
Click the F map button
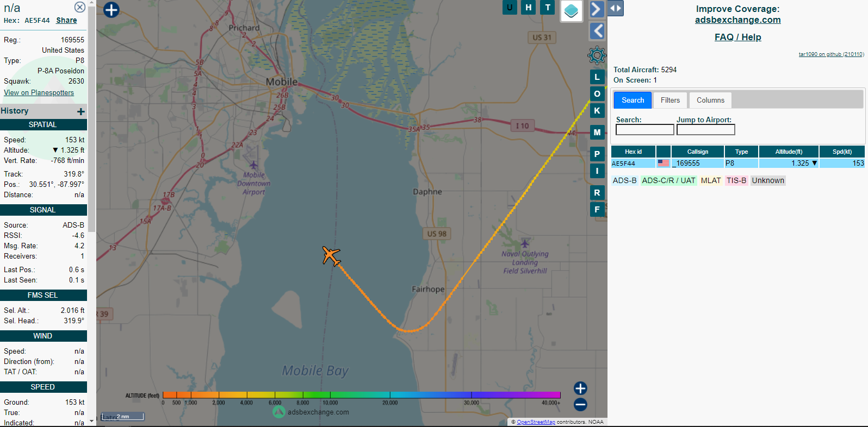(597, 209)
